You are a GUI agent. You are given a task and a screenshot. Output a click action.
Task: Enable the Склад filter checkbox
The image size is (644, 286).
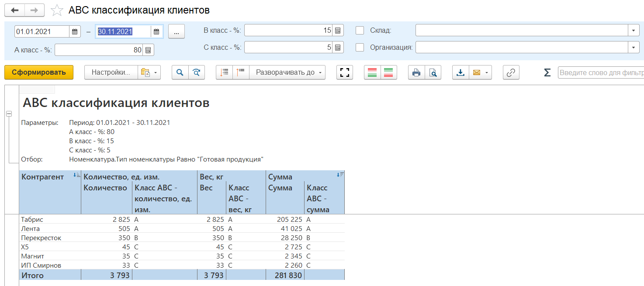360,31
